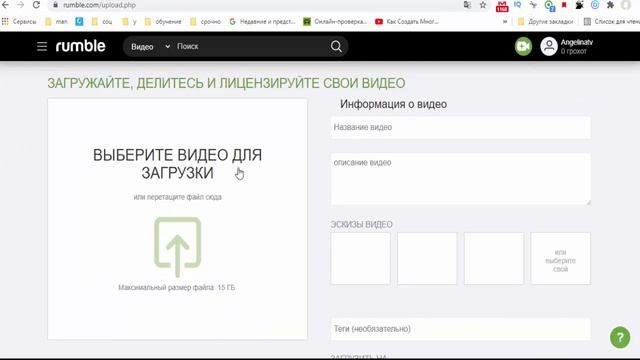
Task: Bookmark this page with the star icon
Action: [483, 5]
